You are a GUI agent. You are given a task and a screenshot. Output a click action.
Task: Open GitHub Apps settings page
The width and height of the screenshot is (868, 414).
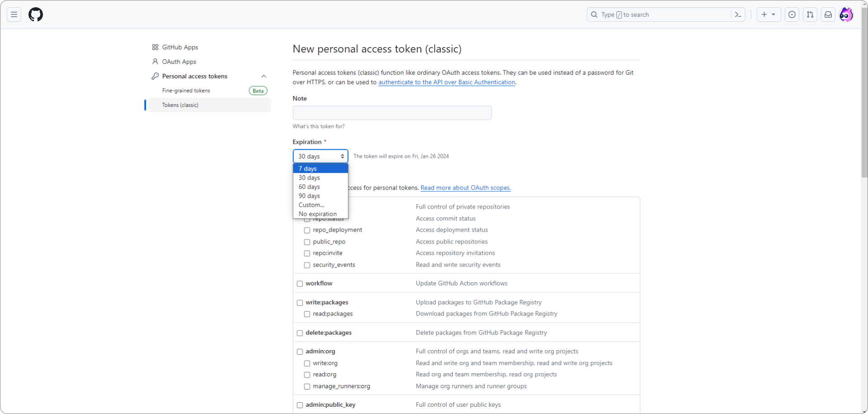180,47
